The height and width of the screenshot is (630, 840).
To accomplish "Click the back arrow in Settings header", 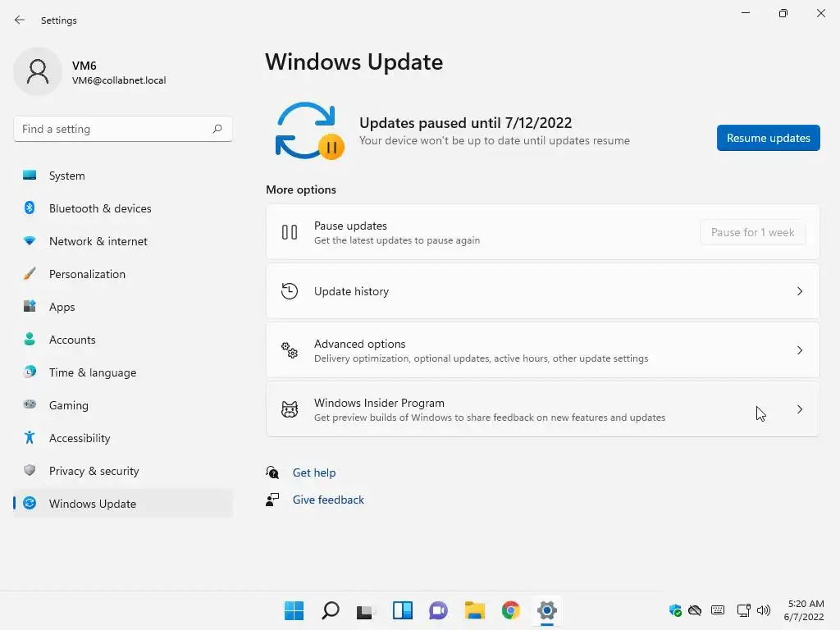I will coord(20,20).
